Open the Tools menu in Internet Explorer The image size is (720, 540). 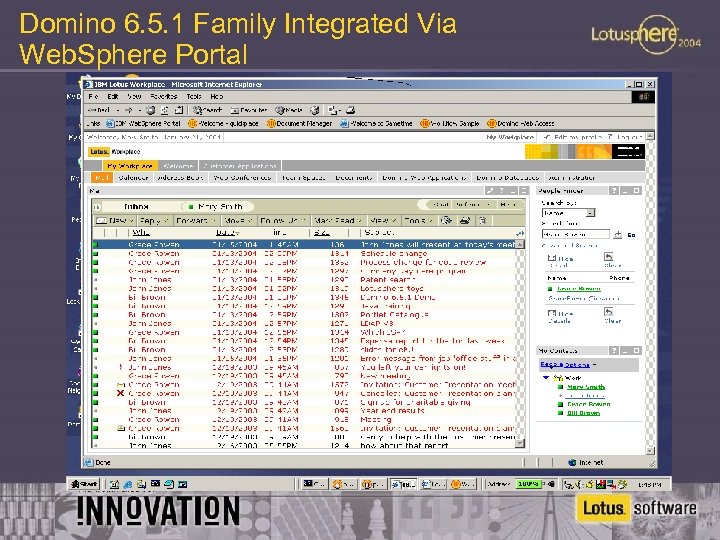(x=194, y=96)
